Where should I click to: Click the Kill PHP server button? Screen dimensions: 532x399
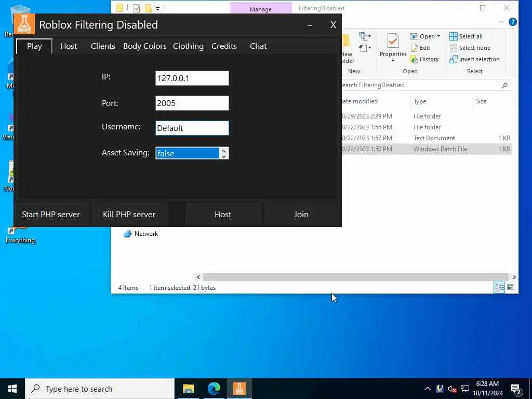pos(129,215)
